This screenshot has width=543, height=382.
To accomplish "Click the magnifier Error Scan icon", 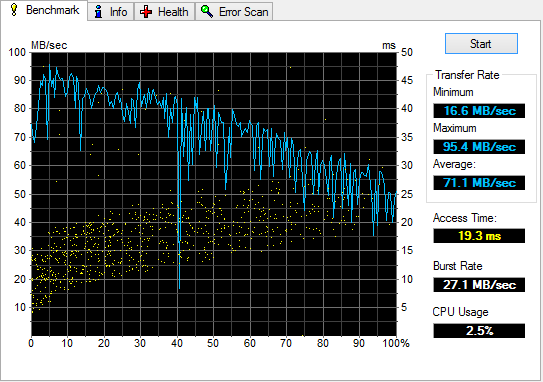I will pos(207,11).
